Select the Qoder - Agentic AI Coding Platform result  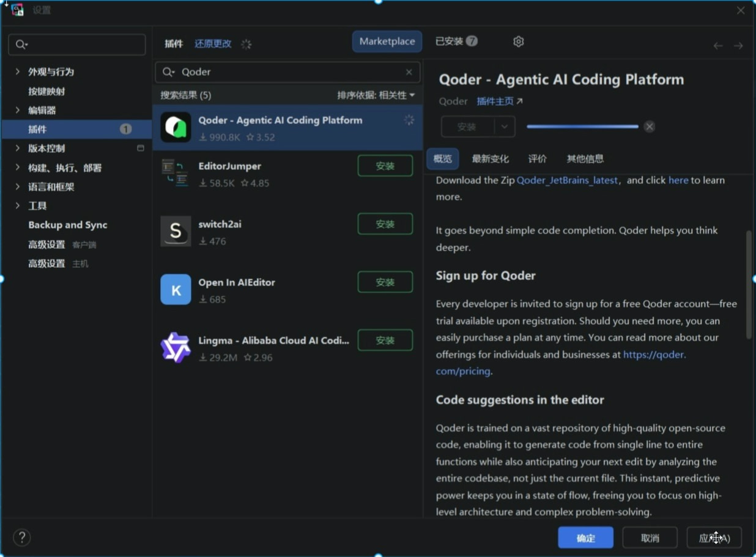pyautogui.click(x=287, y=127)
